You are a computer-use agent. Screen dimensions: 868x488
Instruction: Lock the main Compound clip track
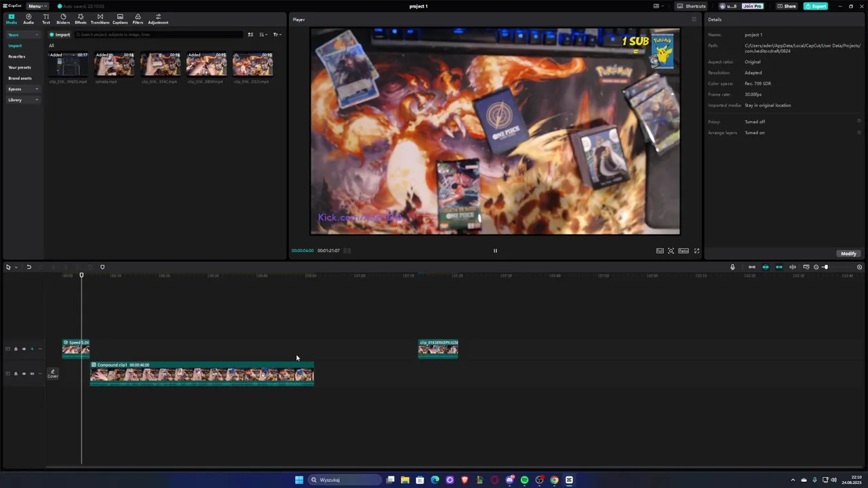16,373
